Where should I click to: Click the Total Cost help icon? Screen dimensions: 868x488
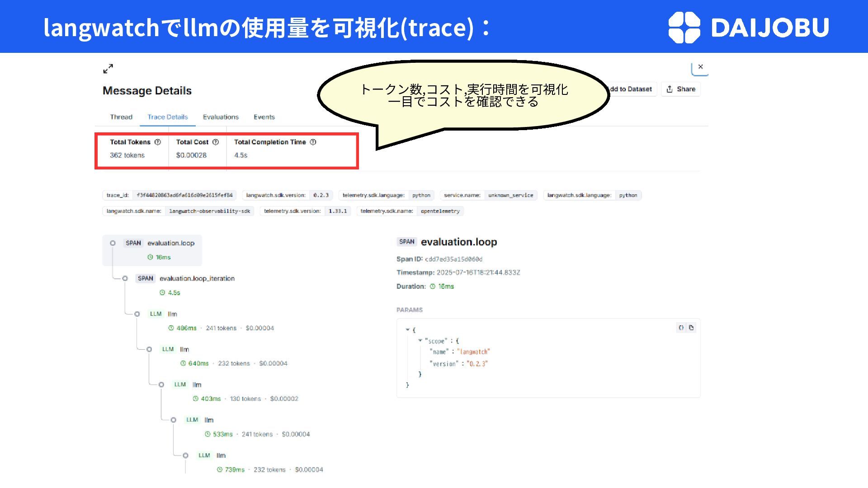216,142
